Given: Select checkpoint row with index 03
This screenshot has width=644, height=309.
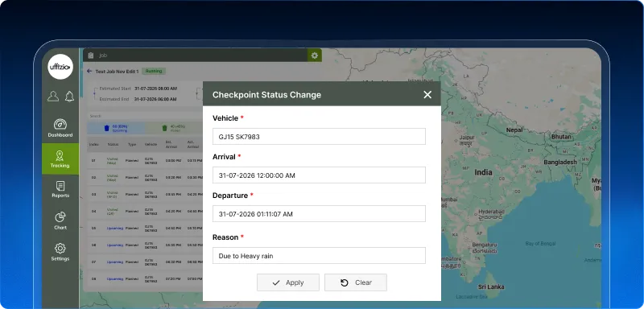Looking at the screenshot, I should (146, 194).
